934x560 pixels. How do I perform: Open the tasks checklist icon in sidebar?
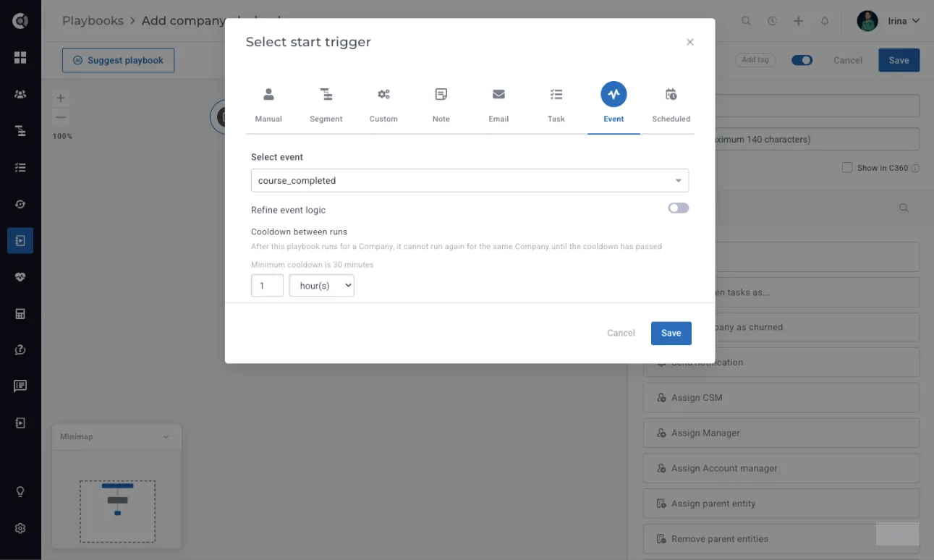point(20,167)
